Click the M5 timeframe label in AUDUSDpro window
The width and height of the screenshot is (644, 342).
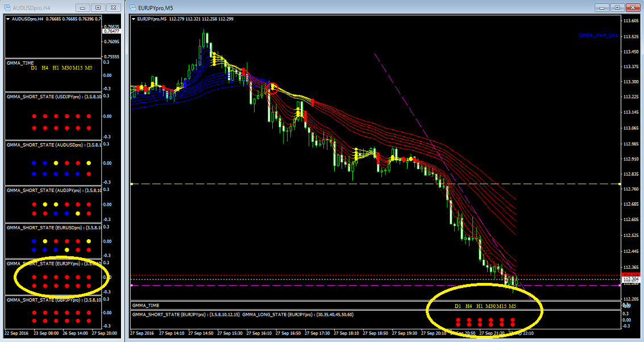pyautogui.click(x=88, y=68)
